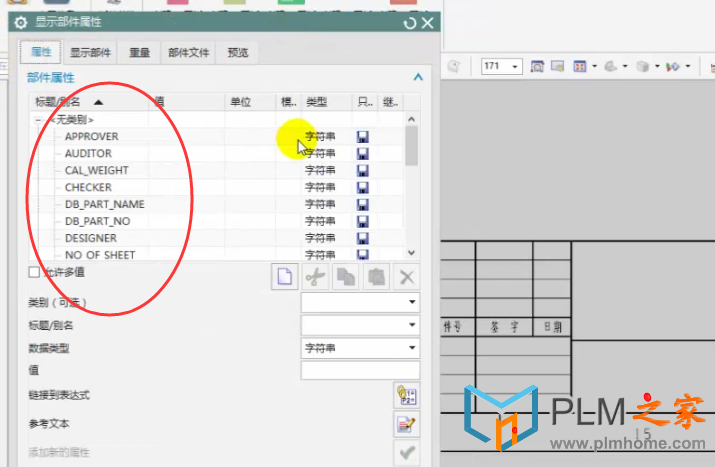This screenshot has width=715, height=467.
Task: Click the attribute list scrollbar thumb
Action: click(411, 146)
